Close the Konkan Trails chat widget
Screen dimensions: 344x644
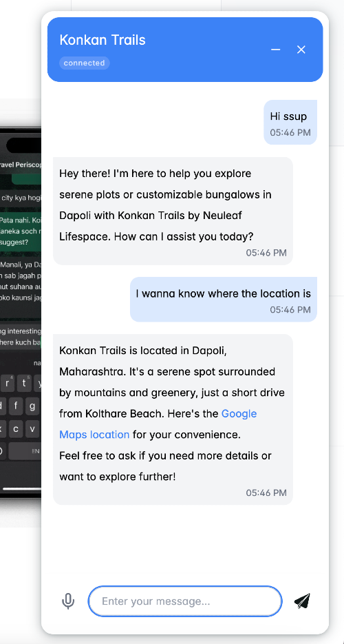pyautogui.click(x=301, y=50)
